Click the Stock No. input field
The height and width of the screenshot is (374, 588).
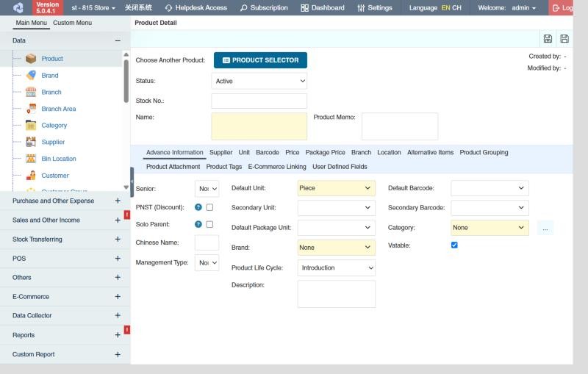tap(259, 101)
